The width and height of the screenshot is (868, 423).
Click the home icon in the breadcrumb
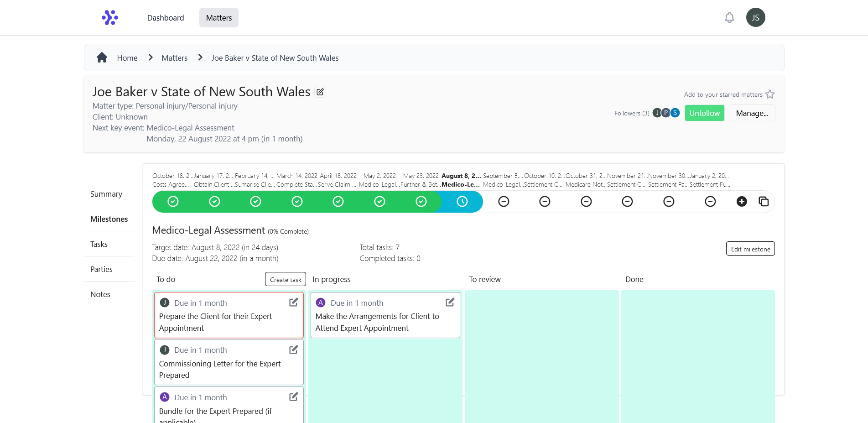coord(102,57)
